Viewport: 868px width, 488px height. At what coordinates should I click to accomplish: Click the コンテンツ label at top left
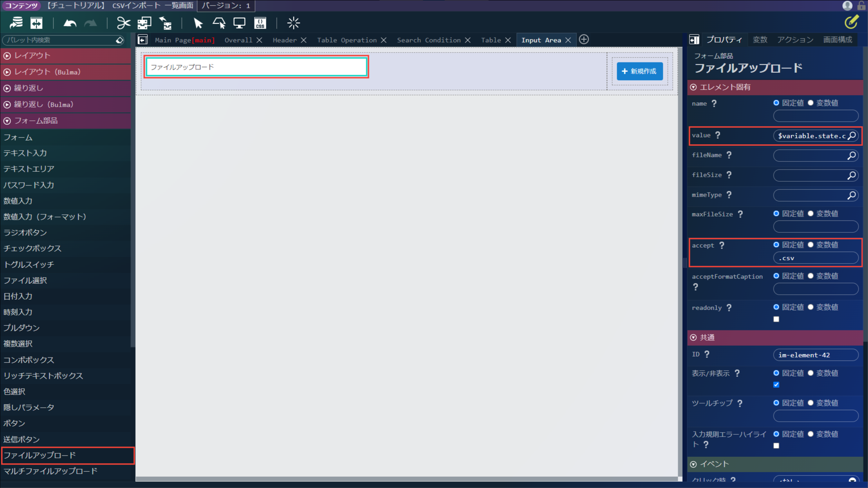[x=21, y=5]
